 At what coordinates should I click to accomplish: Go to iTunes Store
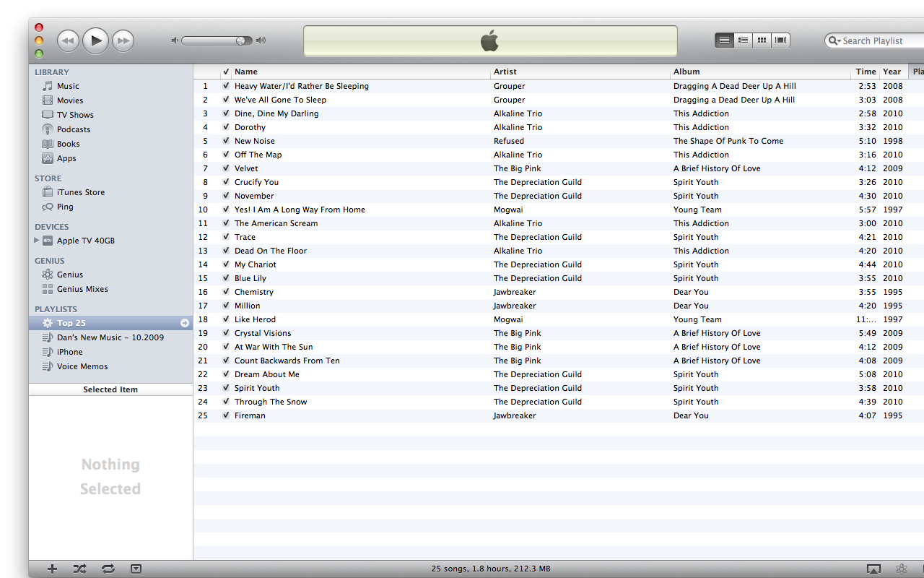click(81, 192)
